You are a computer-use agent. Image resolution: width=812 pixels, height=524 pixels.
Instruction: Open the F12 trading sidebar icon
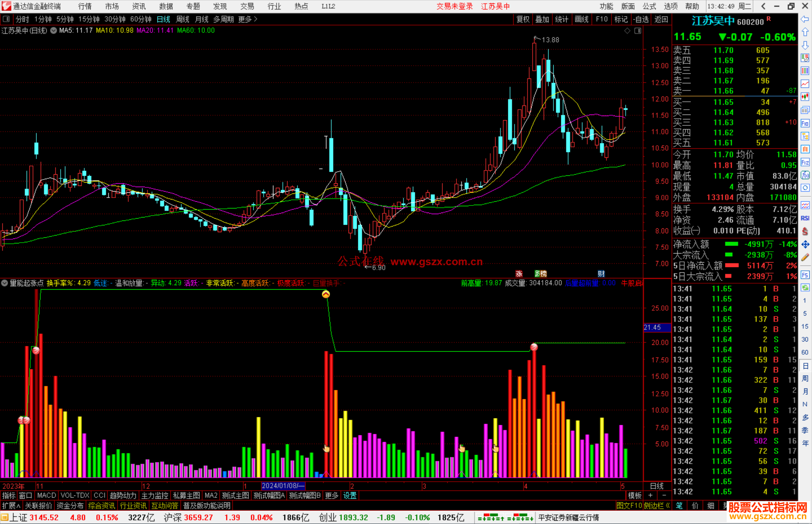805,162
